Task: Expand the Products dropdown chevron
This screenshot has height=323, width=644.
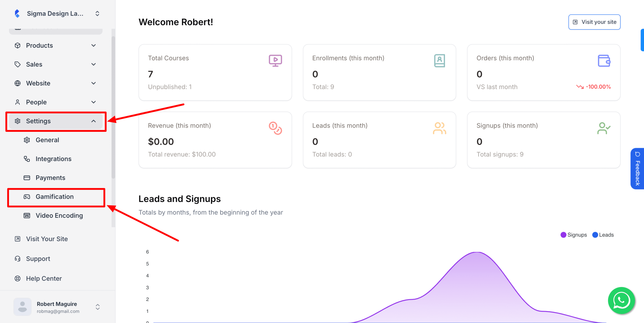Action: [94, 45]
